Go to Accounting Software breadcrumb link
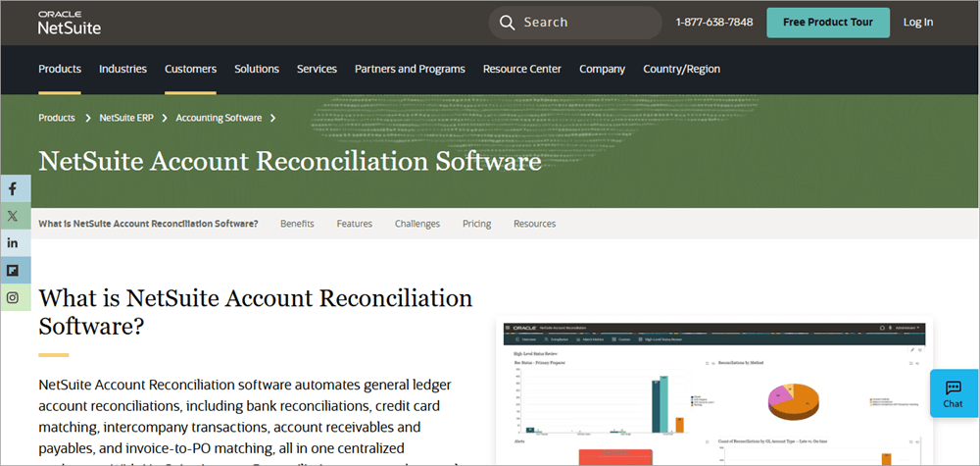The width and height of the screenshot is (980, 466). tap(219, 118)
